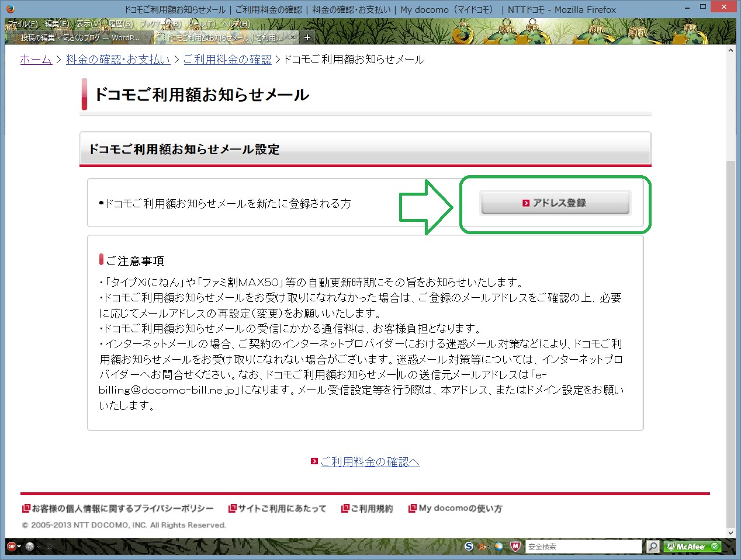Open the Adblock Plus dropdown arrow
This screenshot has height=560, width=741.
click(x=19, y=547)
